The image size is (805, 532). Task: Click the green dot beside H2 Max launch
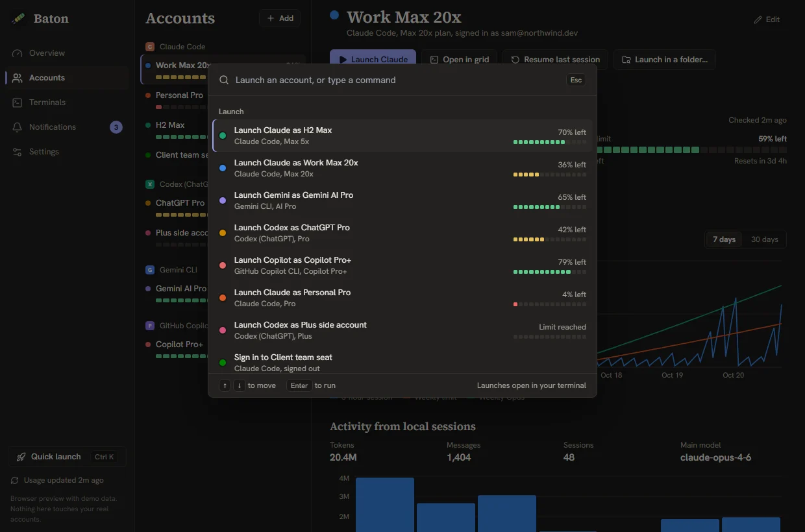point(223,136)
